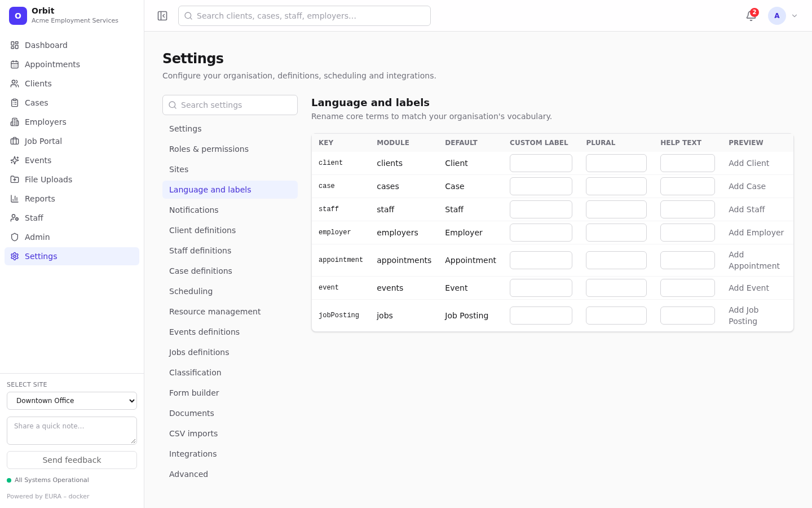The width and height of the screenshot is (812, 508).
Task: Click the Events sparkle icon
Action: click(15, 160)
